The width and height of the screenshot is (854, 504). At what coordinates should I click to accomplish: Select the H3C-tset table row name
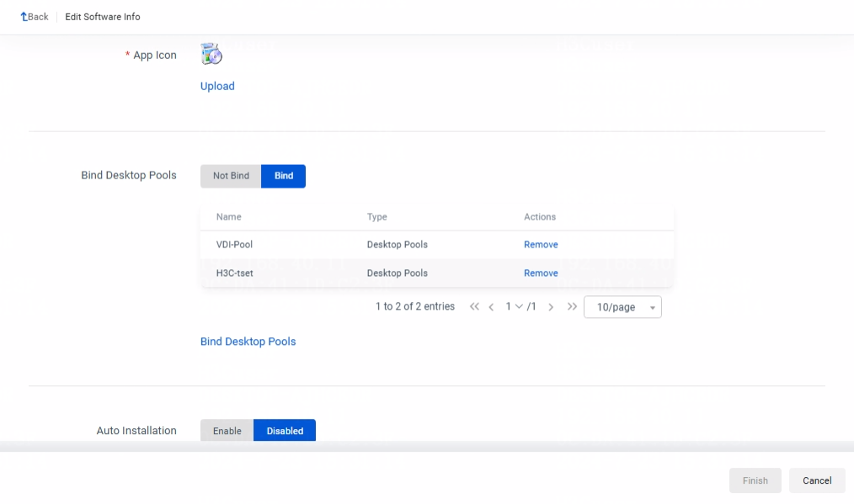pos(235,273)
